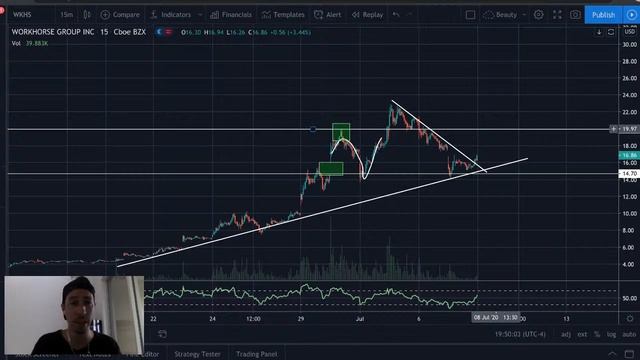The height and width of the screenshot is (360, 640).
Task: Click the flag icons beside Cboe BZX
Action: (x=164, y=32)
